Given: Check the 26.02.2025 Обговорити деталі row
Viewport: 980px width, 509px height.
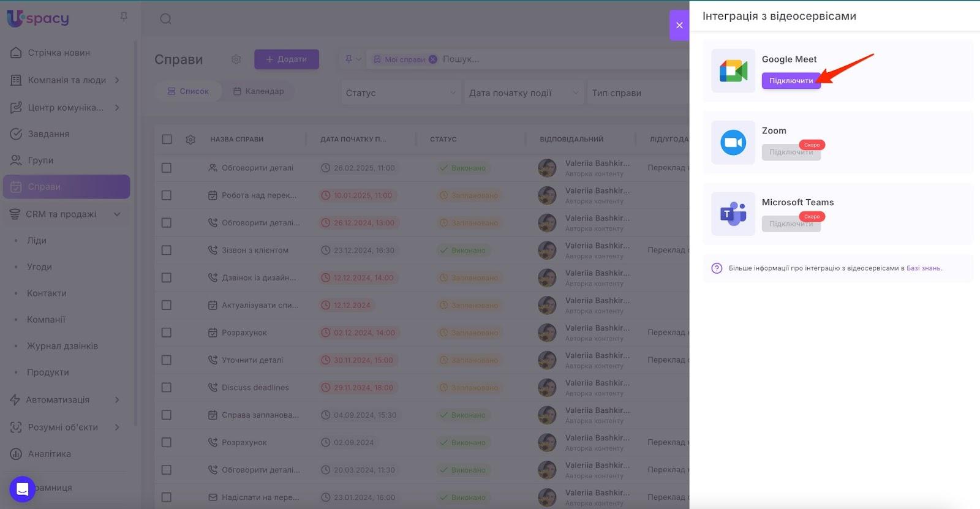Looking at the screenshot, I should (167, 168).
